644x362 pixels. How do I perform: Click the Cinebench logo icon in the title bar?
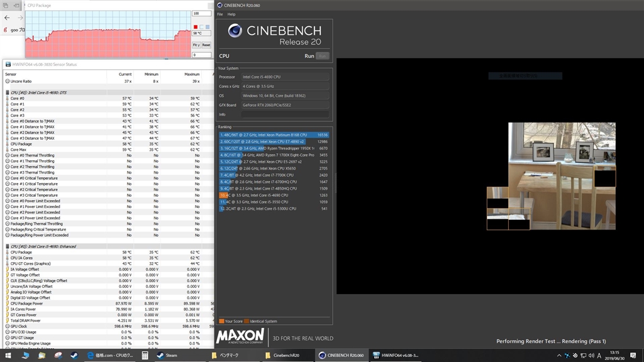click(x=219, y=5)
